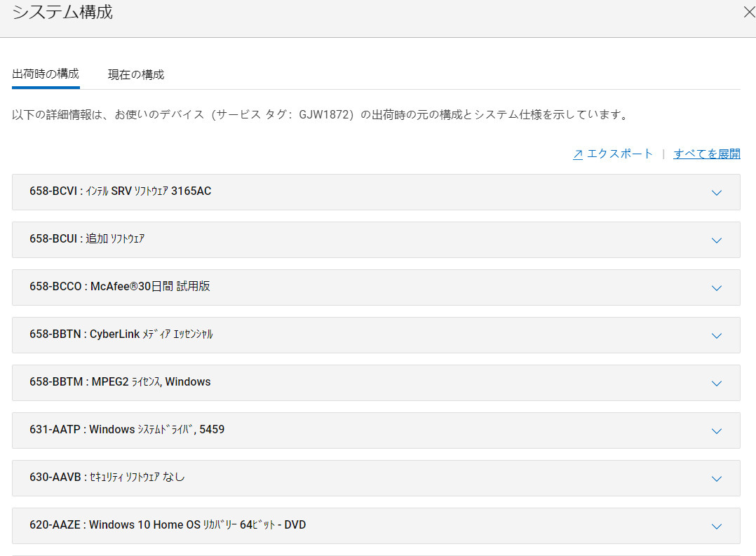756x556 pixels.
Task: Click すべてを展開 to expand all
Action: (x=707, y=154)
